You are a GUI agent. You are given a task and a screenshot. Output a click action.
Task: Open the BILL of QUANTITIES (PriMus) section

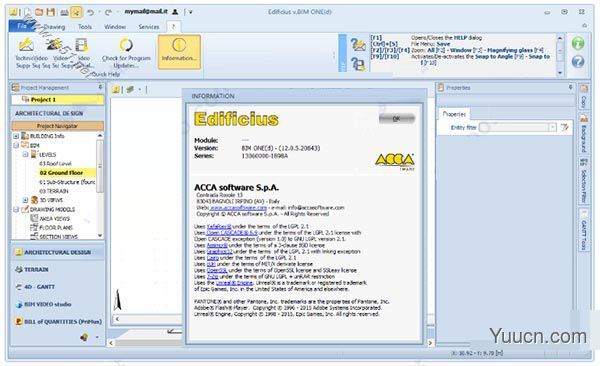point(59,322)
